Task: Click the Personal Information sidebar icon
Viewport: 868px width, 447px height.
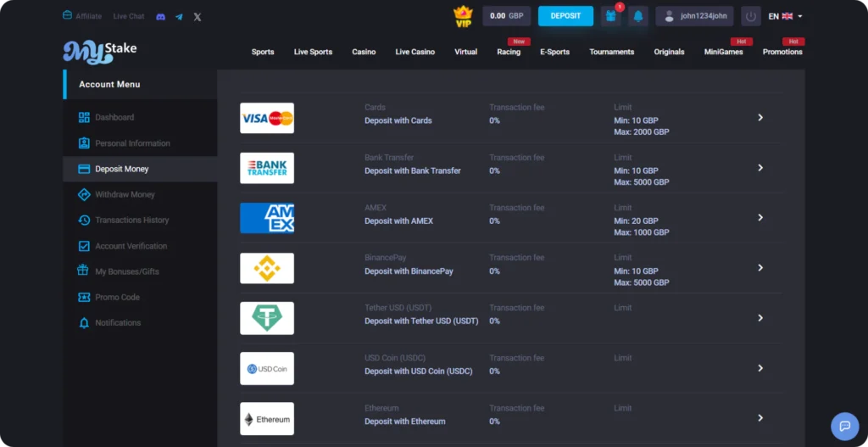Action: pos(84,142)
